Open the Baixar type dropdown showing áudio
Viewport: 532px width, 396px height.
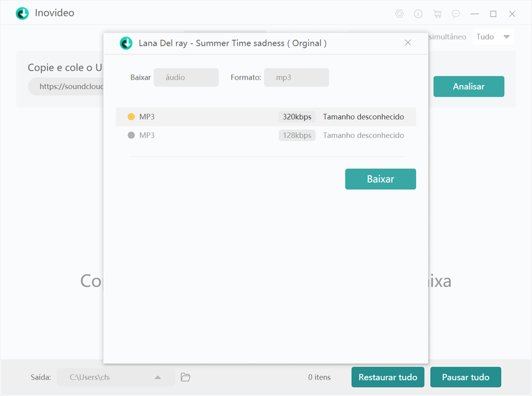186,77
